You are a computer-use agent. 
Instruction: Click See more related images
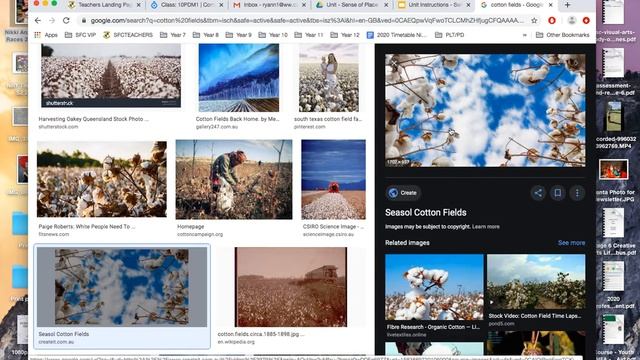pos(571,243)
